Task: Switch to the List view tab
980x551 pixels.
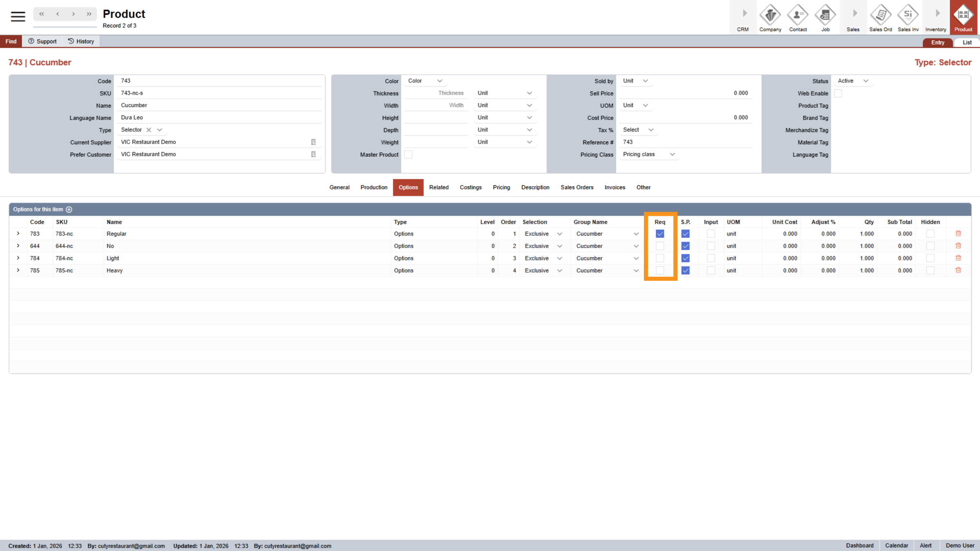Action: tap(967, 42)
